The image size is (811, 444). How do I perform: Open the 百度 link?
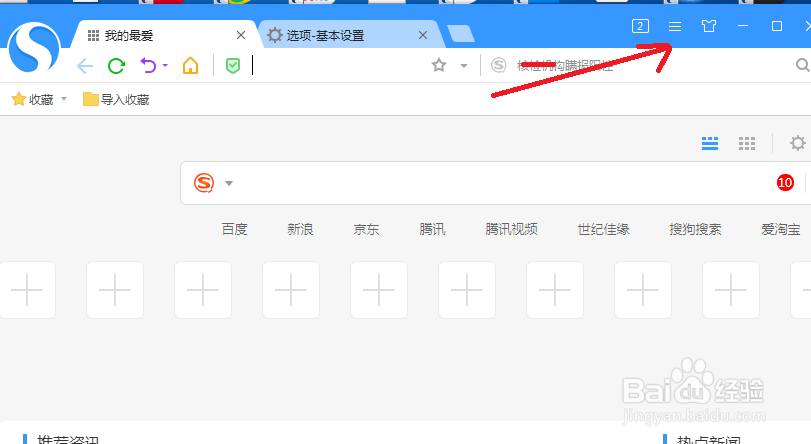coord(234,229)
